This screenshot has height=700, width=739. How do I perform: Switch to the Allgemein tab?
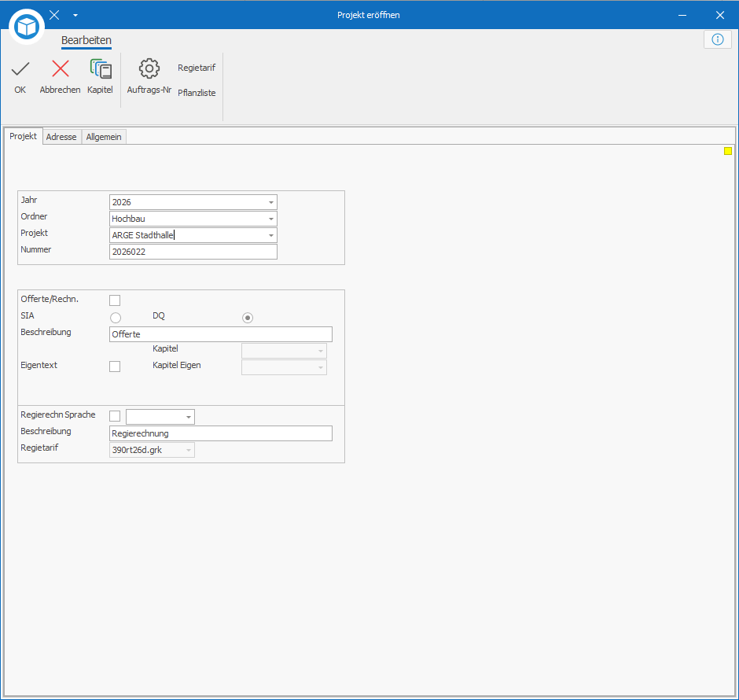104,137
